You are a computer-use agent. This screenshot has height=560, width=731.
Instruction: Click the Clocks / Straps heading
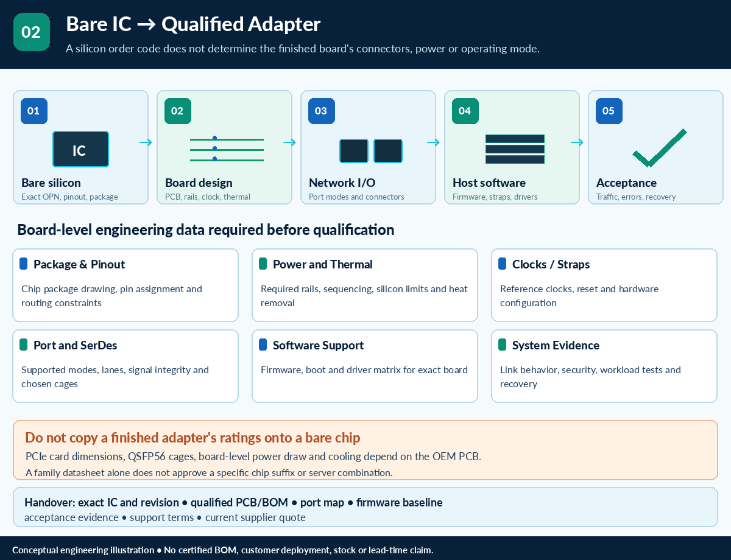pos(551,264)
